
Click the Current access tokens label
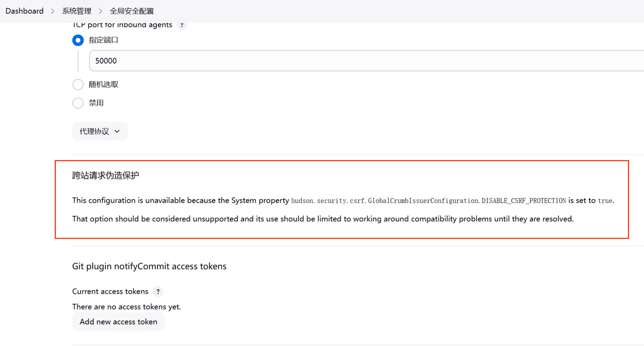tap(110, 291)
